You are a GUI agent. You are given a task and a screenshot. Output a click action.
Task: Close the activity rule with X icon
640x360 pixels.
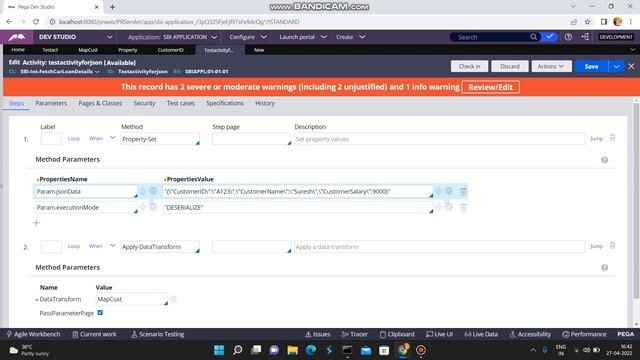click(631, 66)
